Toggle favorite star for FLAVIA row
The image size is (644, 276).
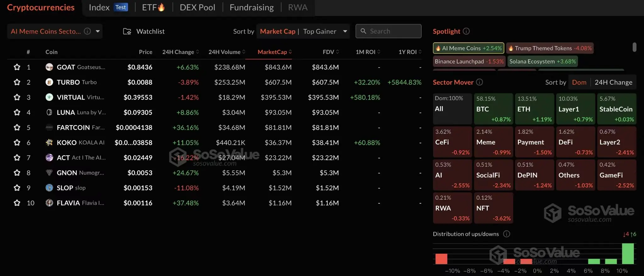(x=17, y=203)
